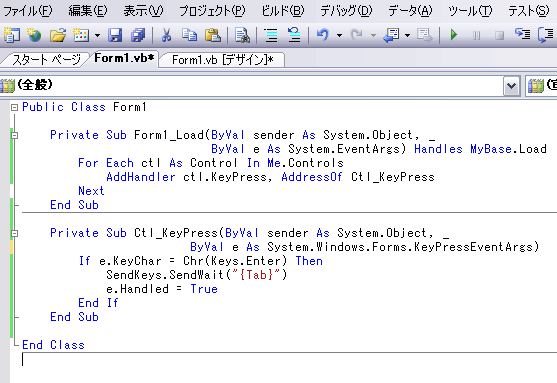Open the データ(A) menu
557x383 pixels.
pyautogui.click(x=410, y=11)
